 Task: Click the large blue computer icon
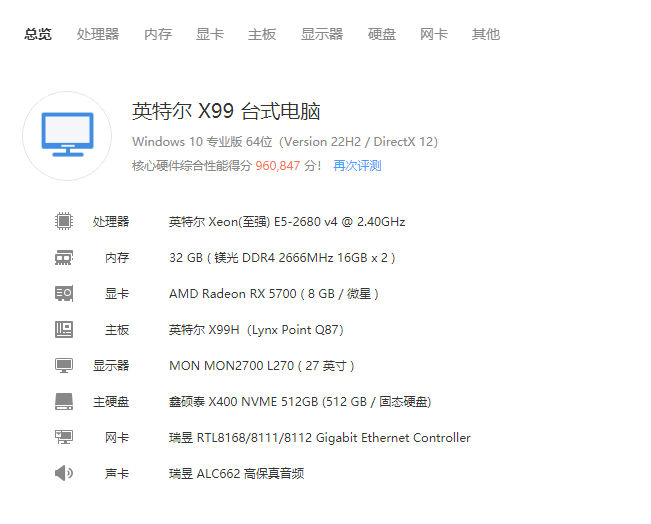coord(67,135)
